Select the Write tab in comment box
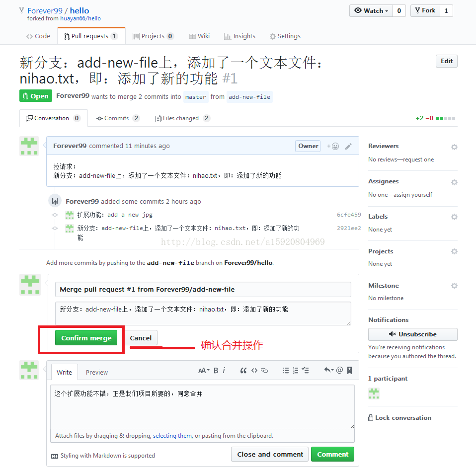This screenshot has height=473, width=476. coord(65,372)
